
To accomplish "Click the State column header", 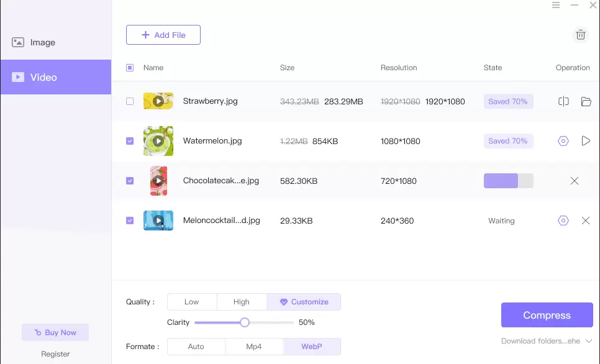I will pos(493,68).
